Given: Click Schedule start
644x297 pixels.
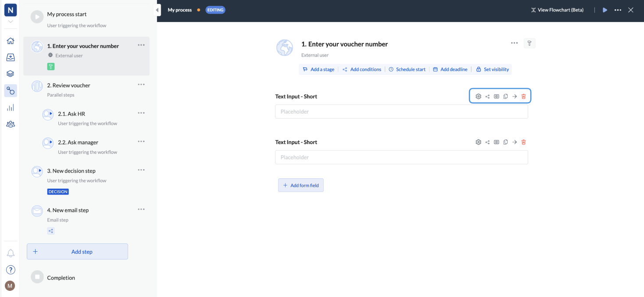Looking at the screenshot, I should point(407,69).
